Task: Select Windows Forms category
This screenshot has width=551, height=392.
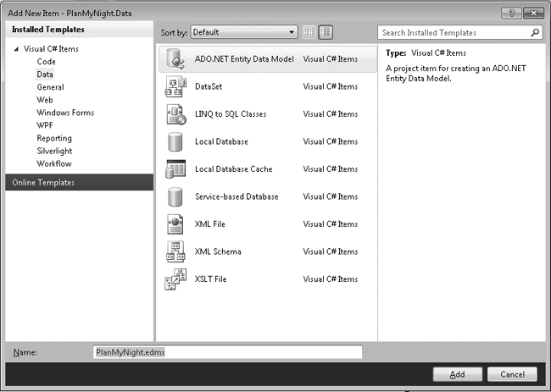Action: point(65,113)
